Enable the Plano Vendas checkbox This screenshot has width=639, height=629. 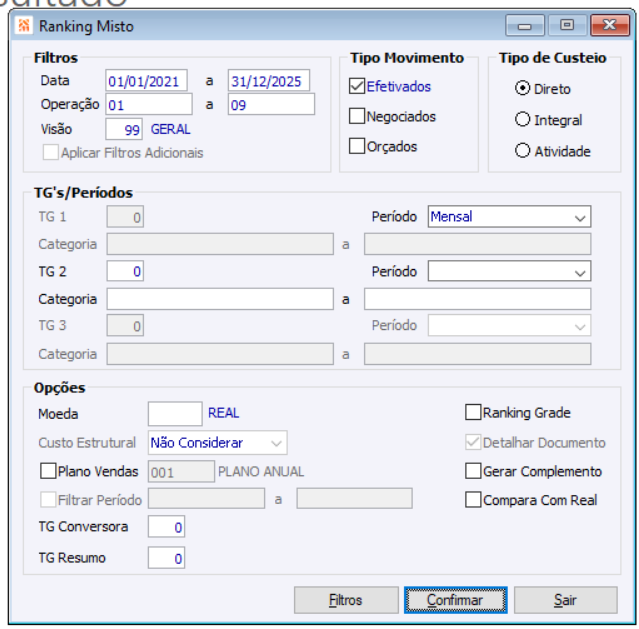[48, 471]
